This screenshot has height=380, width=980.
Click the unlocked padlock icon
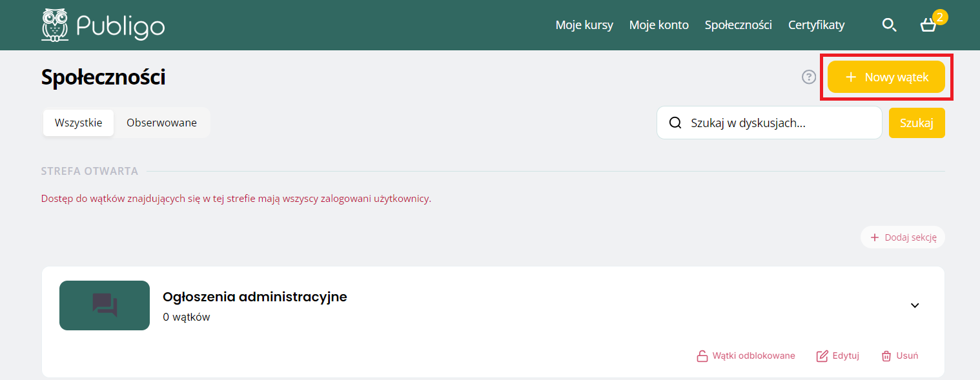tap(702, 356)
